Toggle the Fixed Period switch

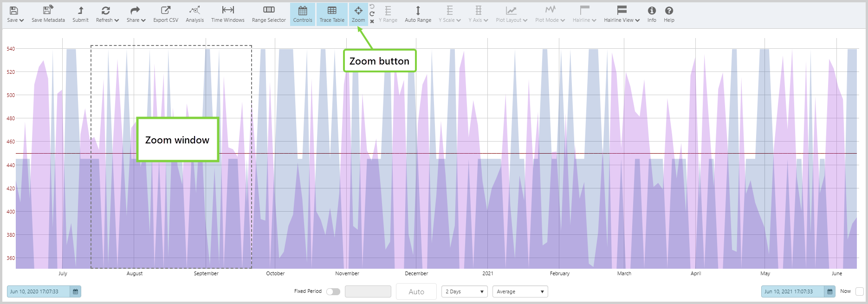click(333, 291)
